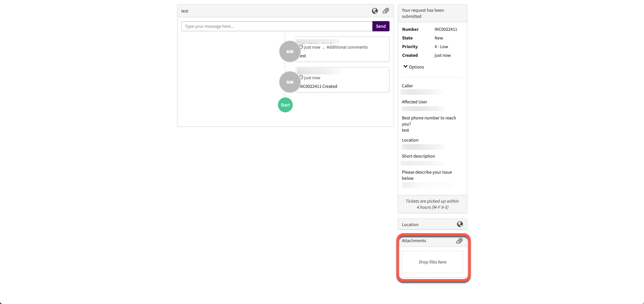Click the 'Additional comments' label in the stream
Image resolution: width=644 pixels, height=304 pixels.
point(347,47)
